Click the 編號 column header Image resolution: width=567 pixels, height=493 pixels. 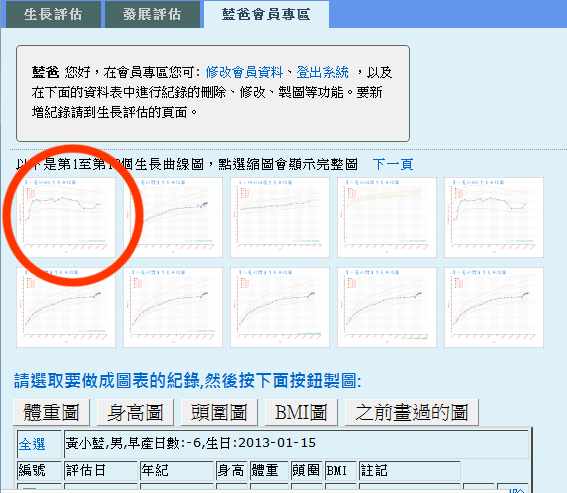point(39,470)
